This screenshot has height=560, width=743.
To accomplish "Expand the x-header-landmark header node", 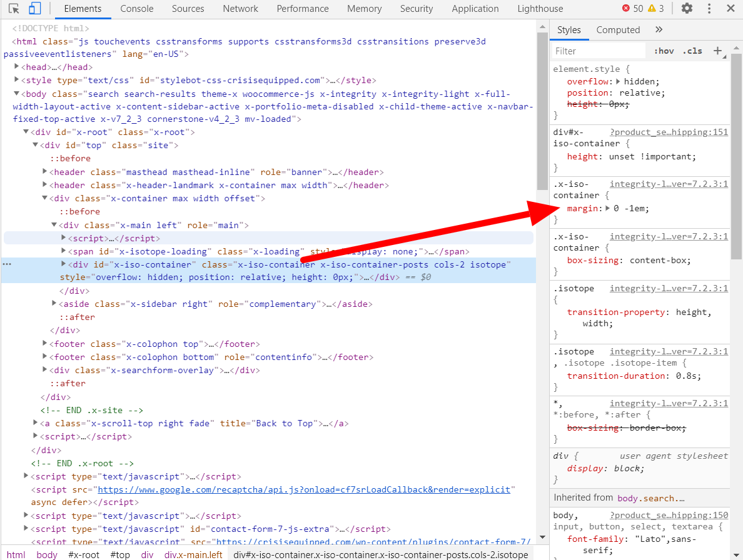I will tap(44, 184).
